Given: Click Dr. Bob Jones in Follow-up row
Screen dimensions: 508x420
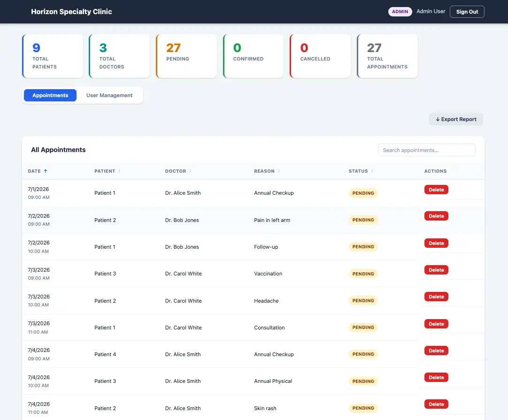Looking at the screenshot, I should [x=182, y=247].
